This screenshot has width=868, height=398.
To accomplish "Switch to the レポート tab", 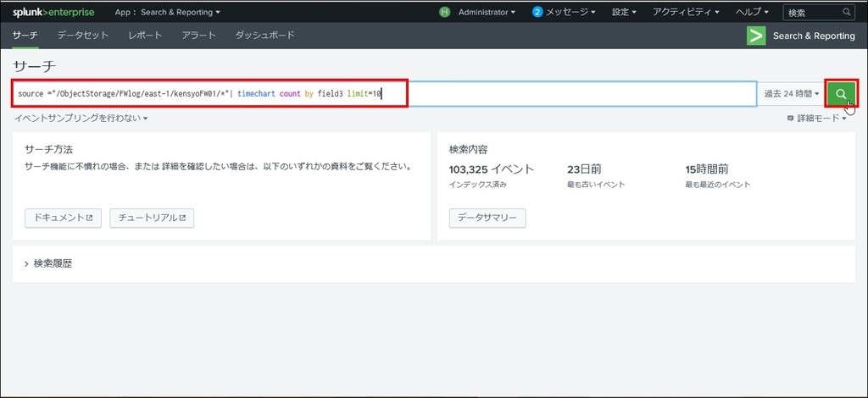I will coord(145,36).
